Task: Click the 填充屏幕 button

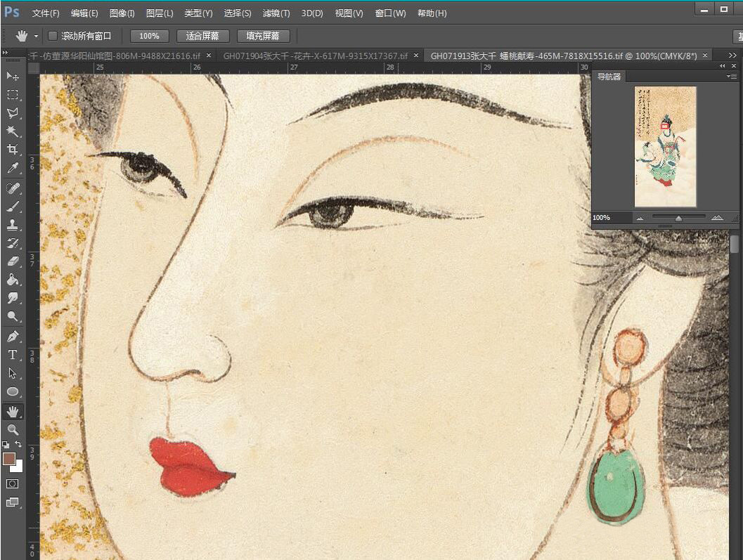Action: (x=264, y=36)
